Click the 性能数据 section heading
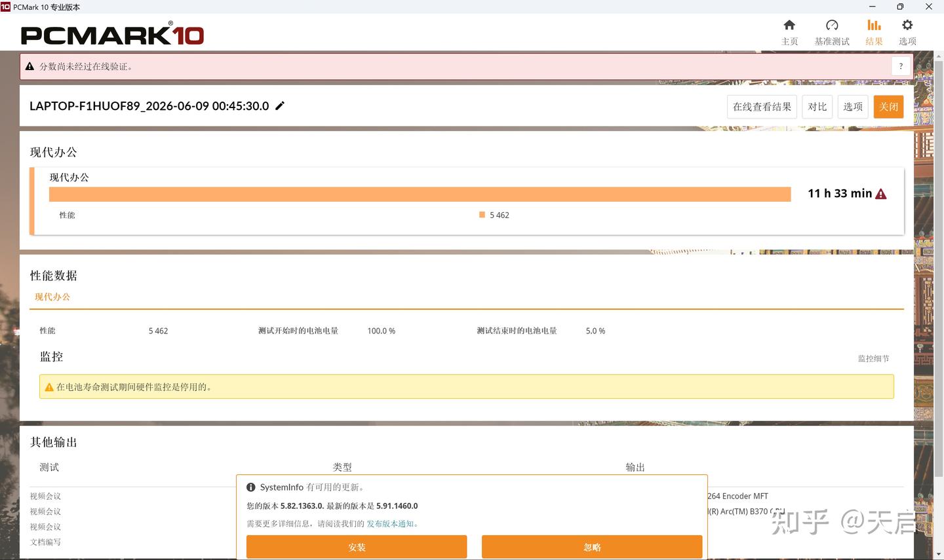 coord(54,276)
